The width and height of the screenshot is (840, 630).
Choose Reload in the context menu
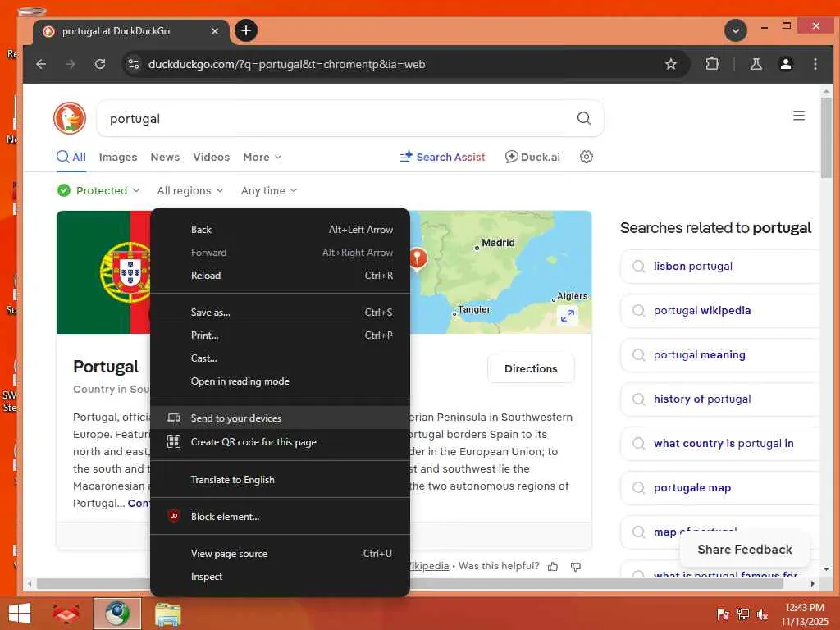pos(281,276)
